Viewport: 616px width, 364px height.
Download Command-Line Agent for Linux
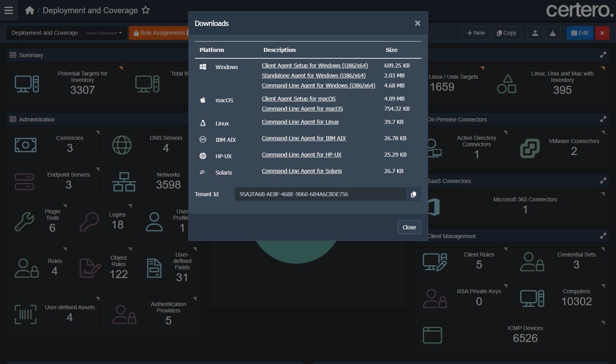pos(300,122)
